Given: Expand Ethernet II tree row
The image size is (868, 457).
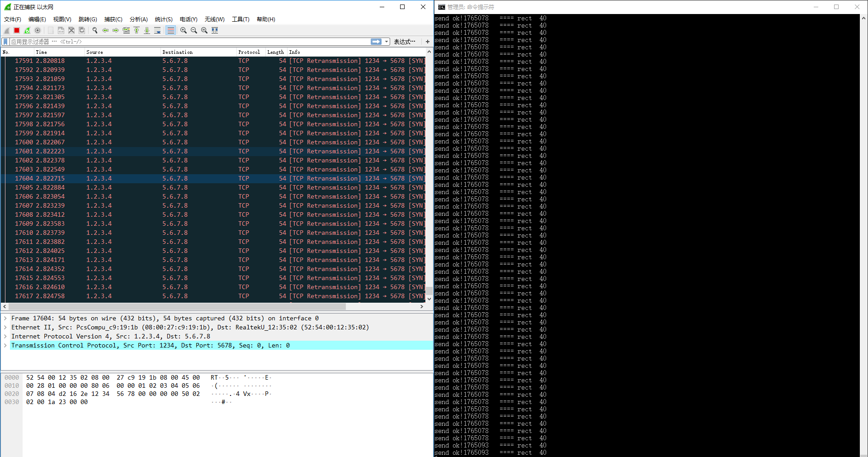Looking at the screenshot, I should (5, 328).
